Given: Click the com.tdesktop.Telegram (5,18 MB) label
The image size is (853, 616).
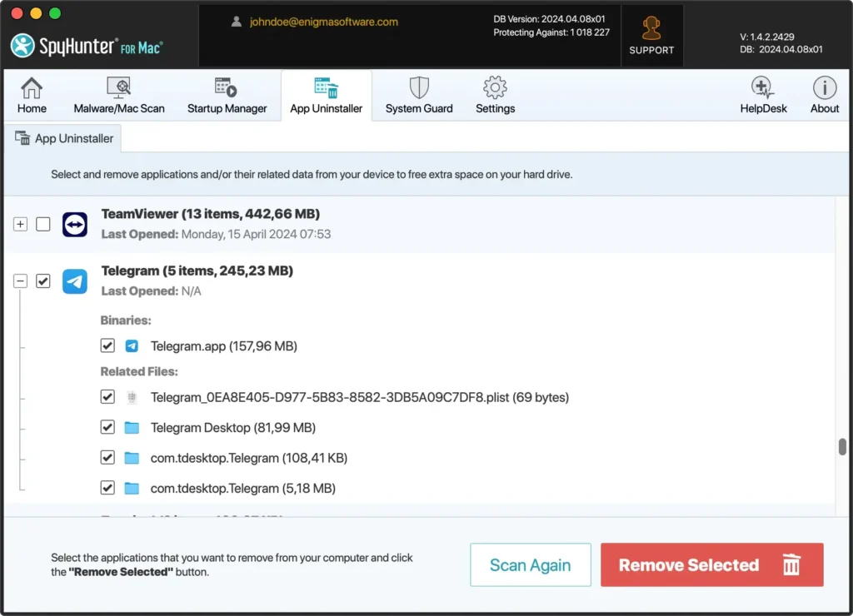Looking at the screenshot, I should (242, 489).
